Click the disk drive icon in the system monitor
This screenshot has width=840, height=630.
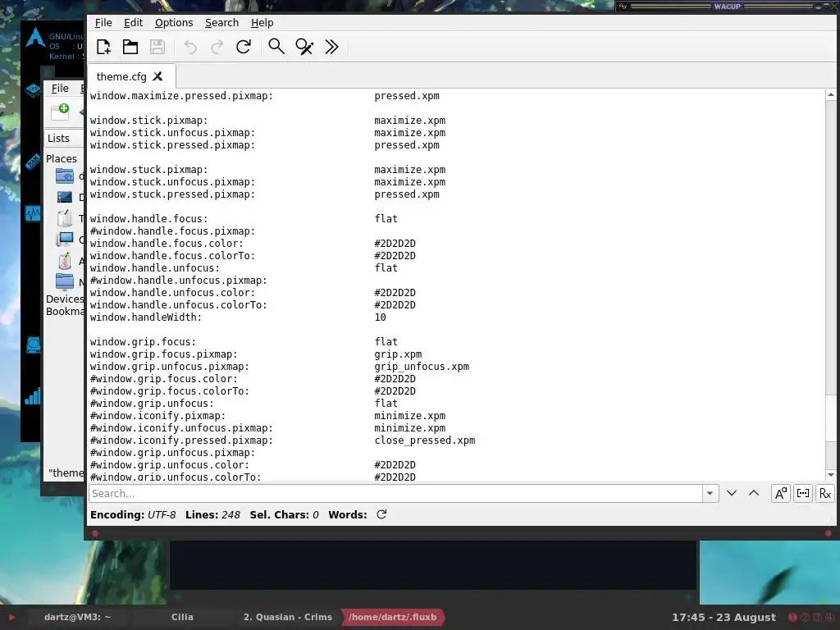point(33,345)
